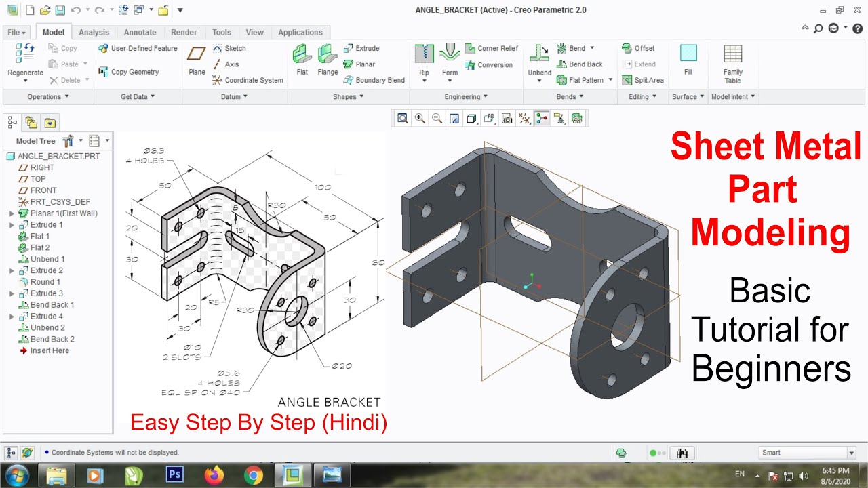
Task: Select the Bend Back tool
Action: tap(580, 64)
